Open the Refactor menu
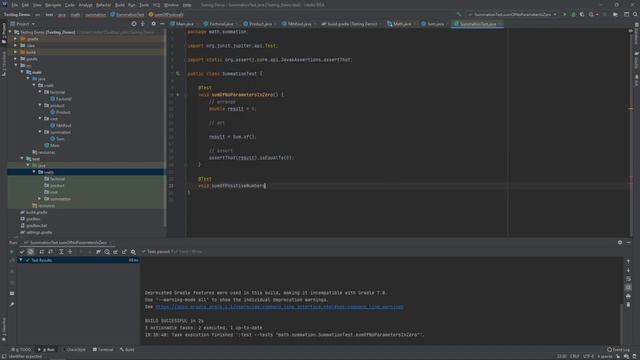 coord(103,5)
